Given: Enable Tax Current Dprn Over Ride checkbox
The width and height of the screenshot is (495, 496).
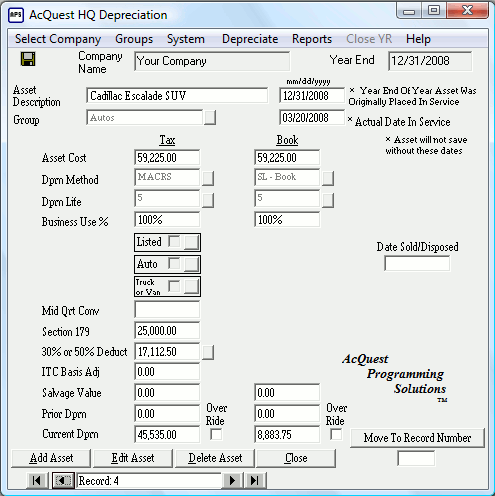Looking at the screenshot, I should tap(216, 434).
